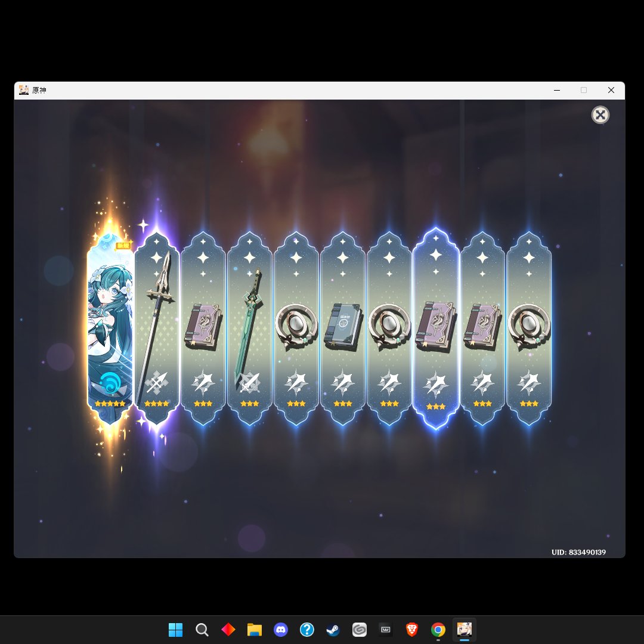Close the 原神 window from the title bar
The image size is (644, 644).
[x=611, y=91]
